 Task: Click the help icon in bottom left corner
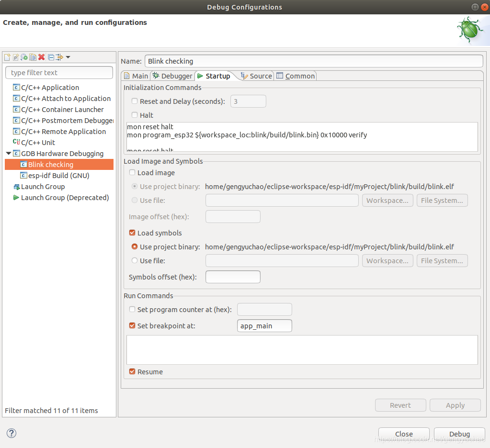11,433
